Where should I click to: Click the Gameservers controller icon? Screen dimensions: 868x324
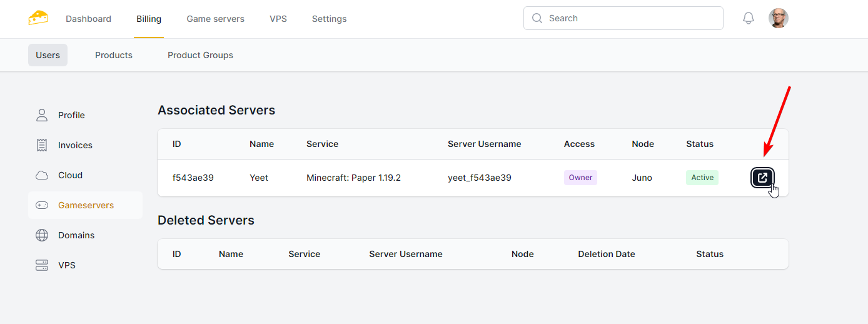pyautogui.click(x=42, y=205)
